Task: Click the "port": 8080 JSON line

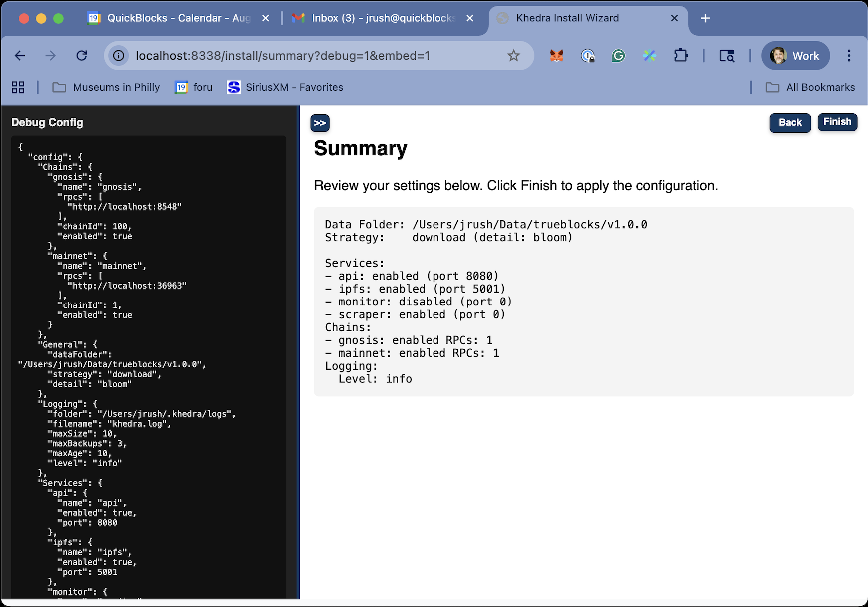Action: tap(88, 523)
